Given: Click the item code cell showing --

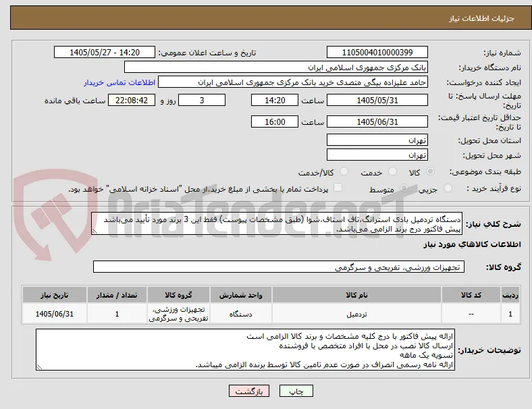Looking at the screenshot, I should pyautogui.click(x=471, y=314).
